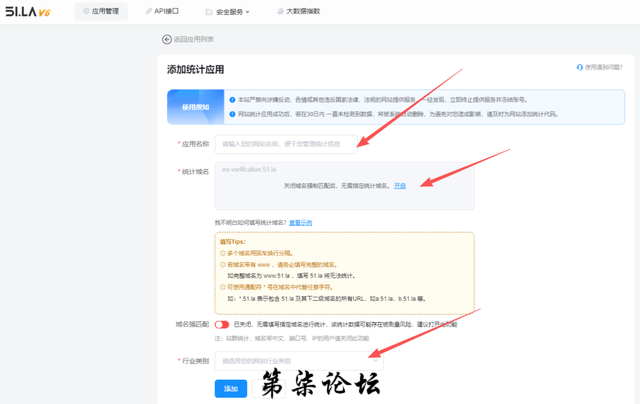Viewport: 640px width, 404px height.
Task: Click the info icon on second notice line
Action: click(x=233, y=113)
